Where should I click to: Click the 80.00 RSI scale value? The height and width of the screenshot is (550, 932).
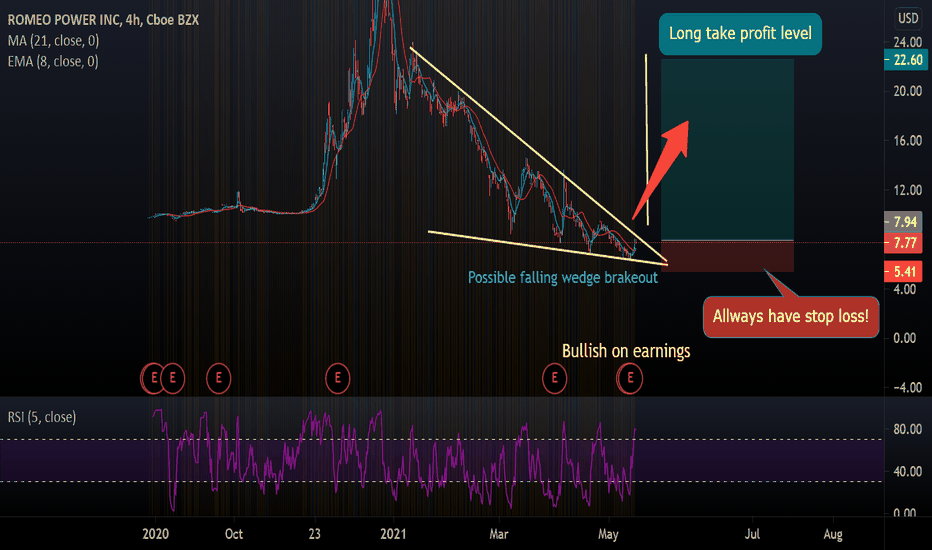click(x=908, y=429)
